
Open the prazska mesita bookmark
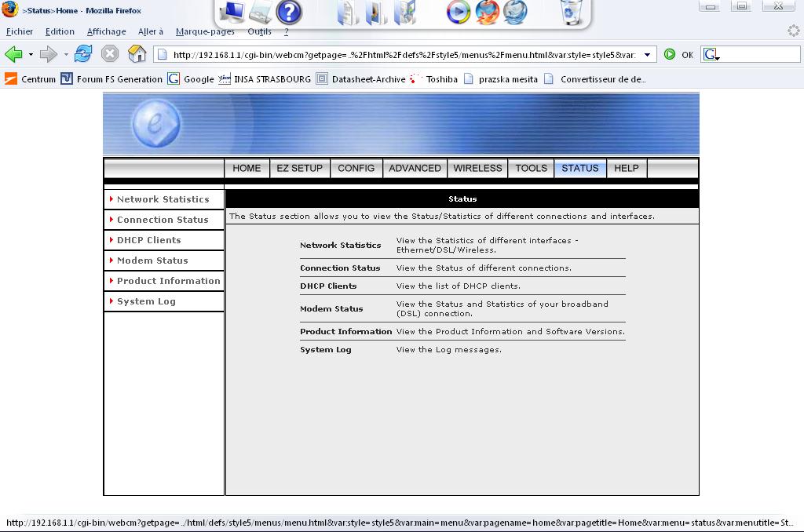[x=500, y=79]
